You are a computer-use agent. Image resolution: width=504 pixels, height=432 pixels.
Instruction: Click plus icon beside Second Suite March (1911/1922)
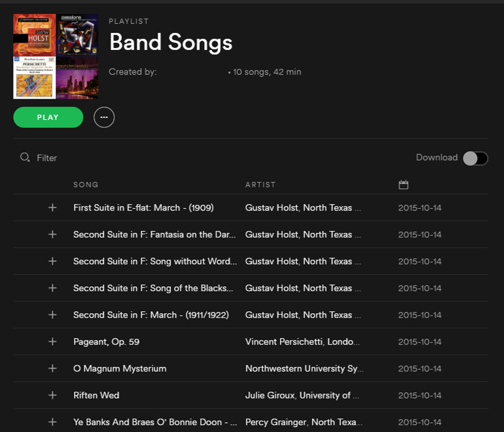[x=52, y=315]
